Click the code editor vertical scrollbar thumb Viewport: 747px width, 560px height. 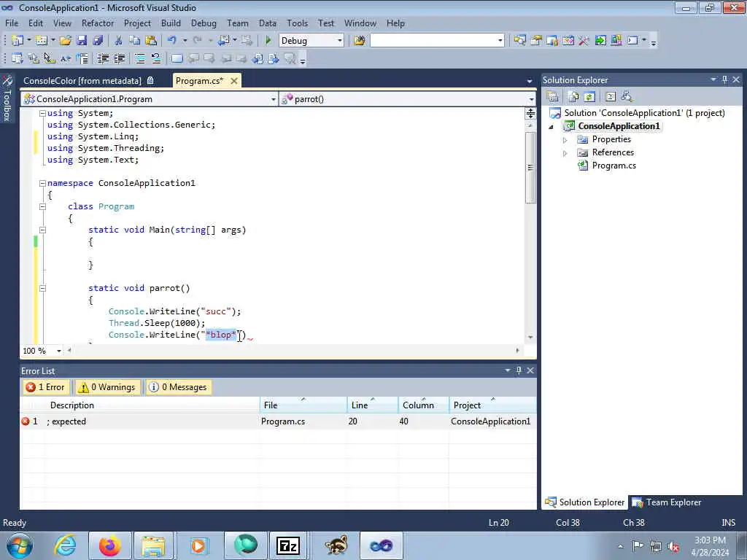(530, 167)
